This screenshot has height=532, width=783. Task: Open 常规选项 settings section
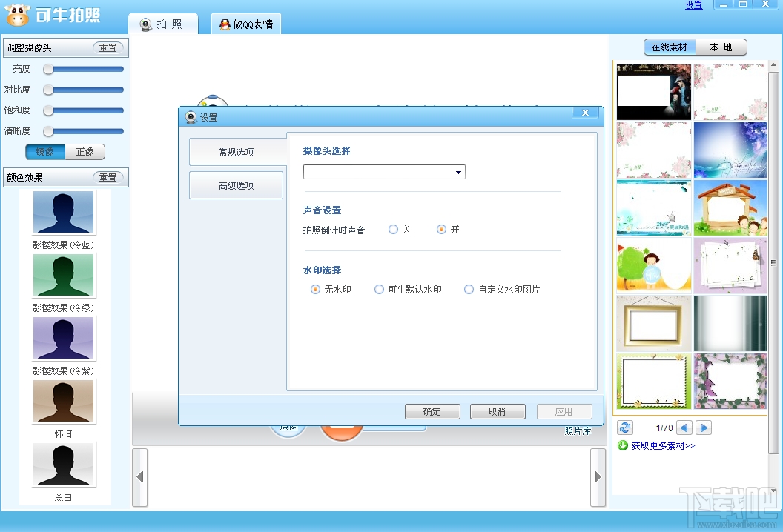pos(237,152)
